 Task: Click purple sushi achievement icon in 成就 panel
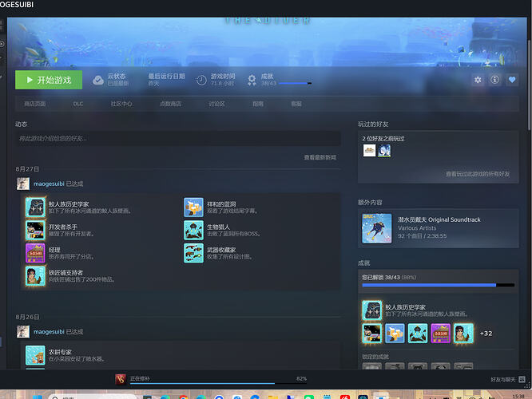click(441, 334)
